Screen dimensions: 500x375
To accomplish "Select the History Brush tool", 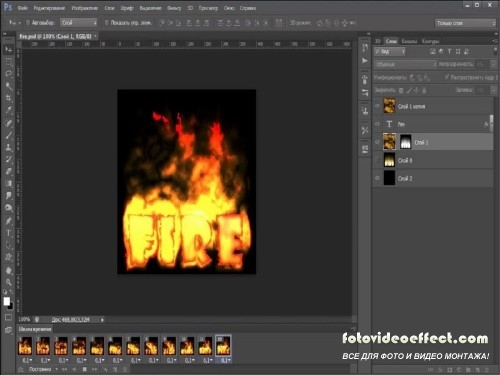I will point(9,159).
